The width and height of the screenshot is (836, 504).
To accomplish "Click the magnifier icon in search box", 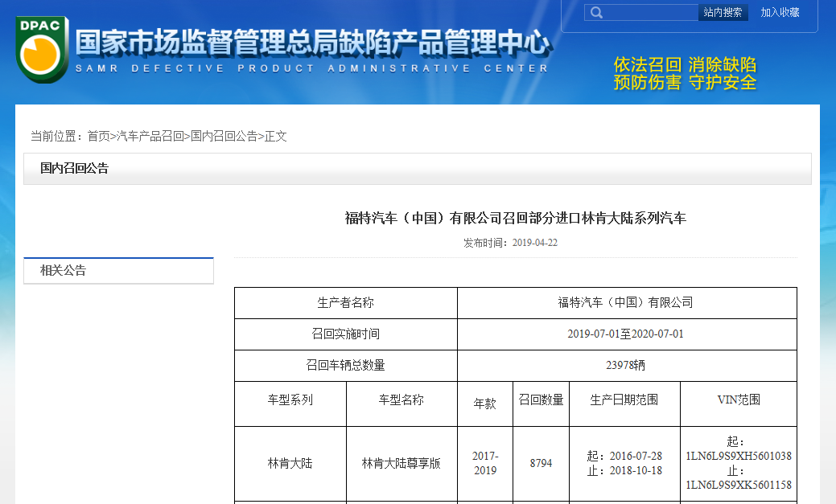I will point(596,12).
